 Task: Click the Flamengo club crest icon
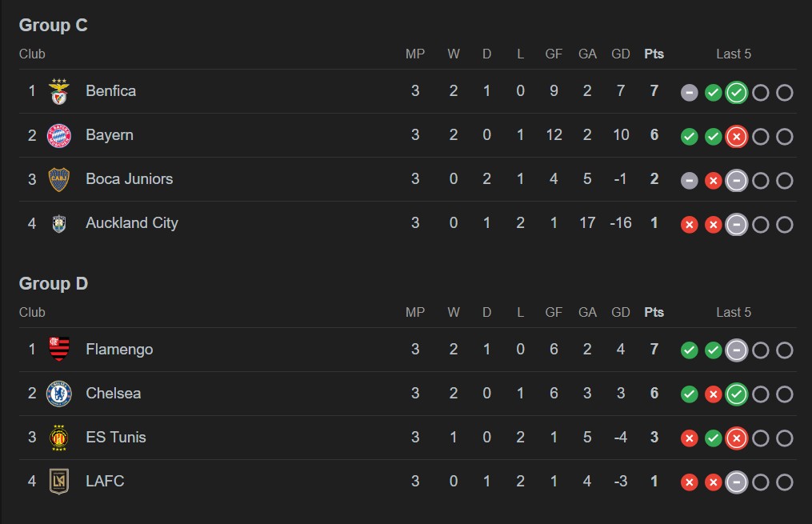(x=59, y=350)
